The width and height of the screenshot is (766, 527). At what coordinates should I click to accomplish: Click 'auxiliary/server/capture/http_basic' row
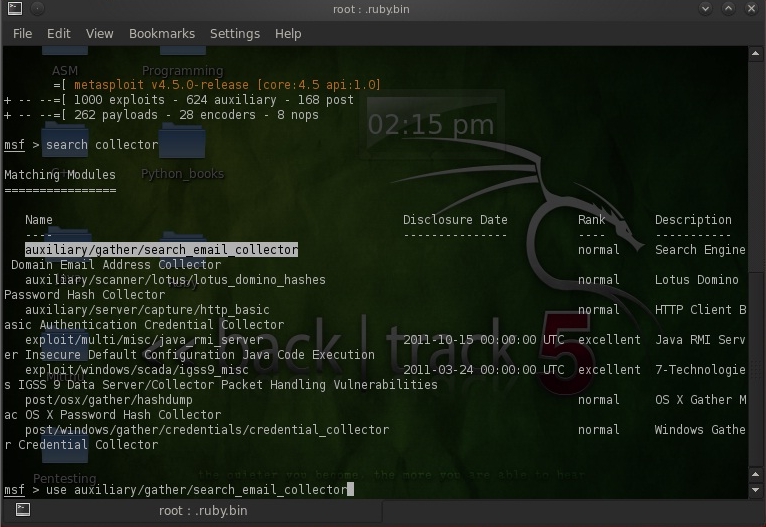147,310
